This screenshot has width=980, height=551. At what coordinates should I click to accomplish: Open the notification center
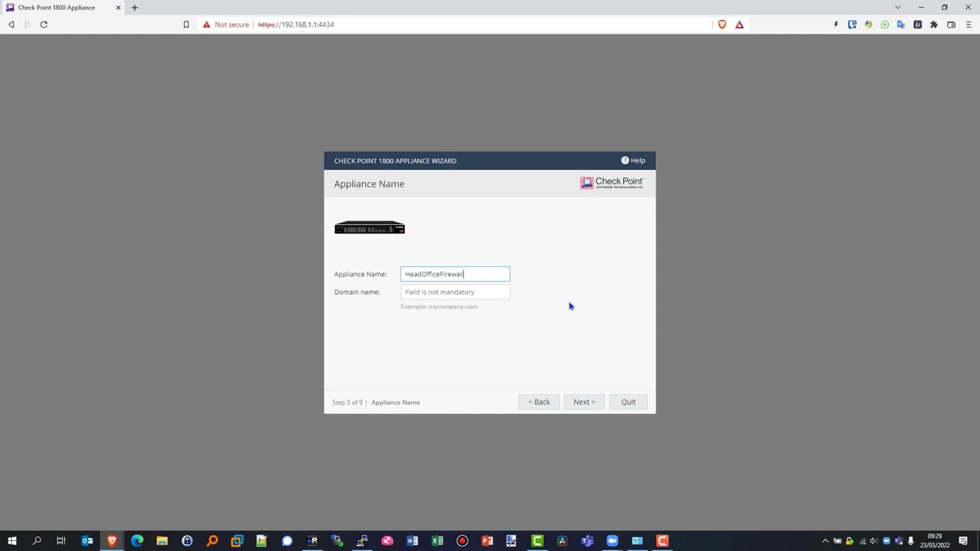pyautogui.click(x=963, y=541)
